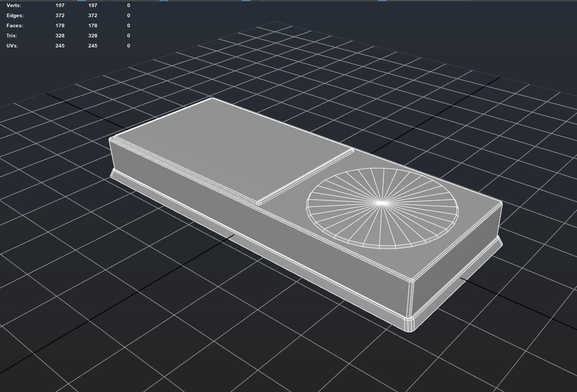Click the "UVs:" poly count label
This screenshot has height=392, width=577.
pos(12,45)
